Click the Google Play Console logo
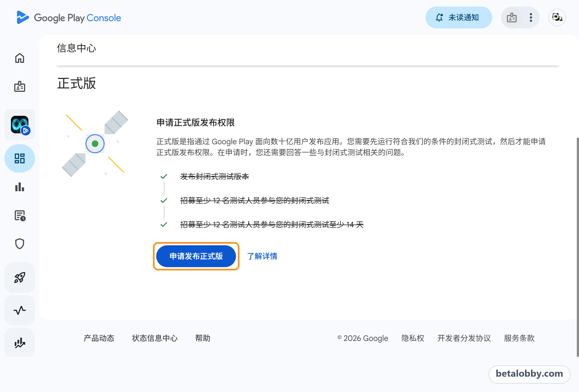This screenshot has width=579, height=392. (x=69, y=18)
